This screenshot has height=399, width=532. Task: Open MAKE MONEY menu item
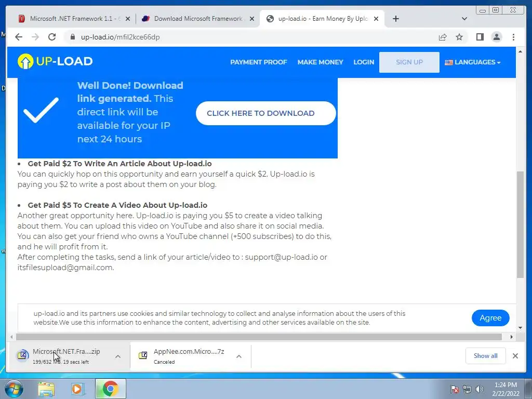pos(320,62)
